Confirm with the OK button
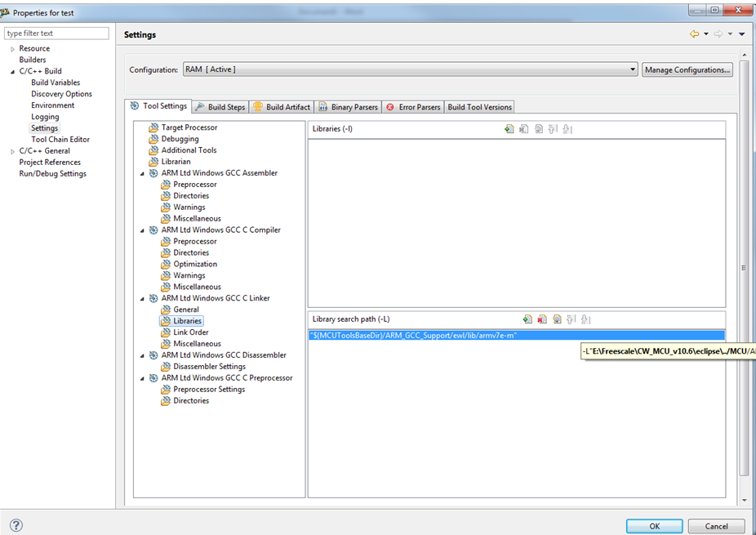 point(654,526)
